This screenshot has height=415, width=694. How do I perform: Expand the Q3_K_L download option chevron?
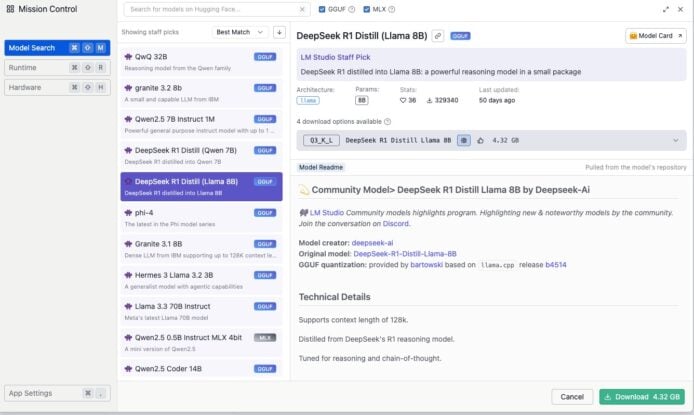675,141
